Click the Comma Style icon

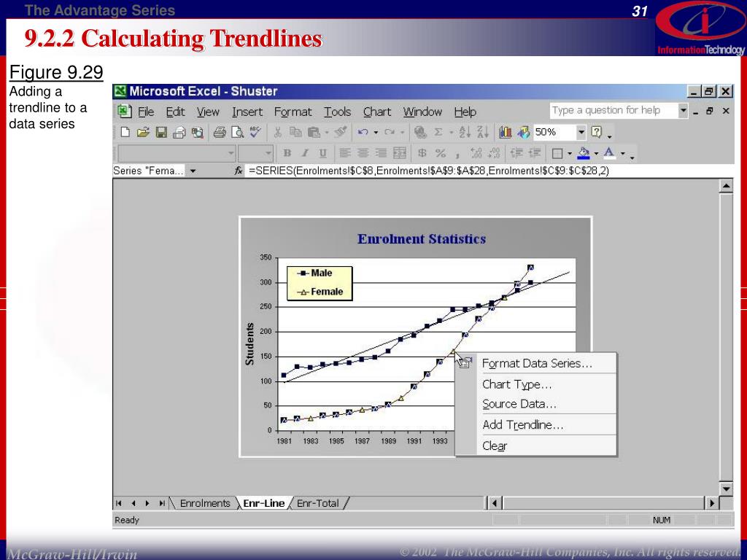point(457,155)
